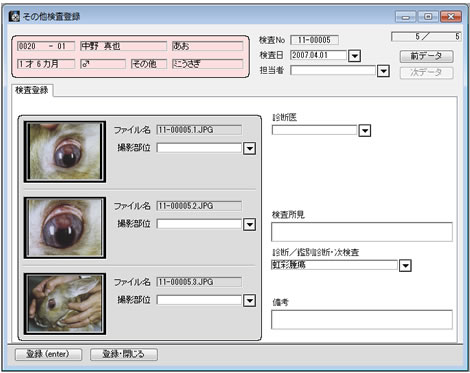The image size is (470, 373).
Task: Open the 検査日 date dropdown
Action: click(x=354, y=56)
